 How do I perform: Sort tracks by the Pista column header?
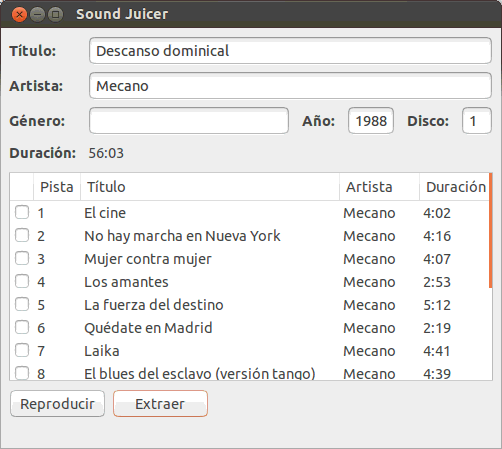57,187
